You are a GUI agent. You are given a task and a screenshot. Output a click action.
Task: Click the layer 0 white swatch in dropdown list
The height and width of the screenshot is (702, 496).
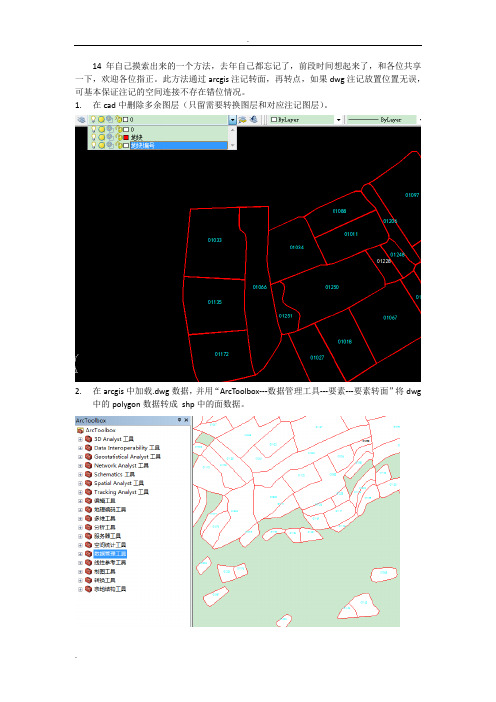126,130
